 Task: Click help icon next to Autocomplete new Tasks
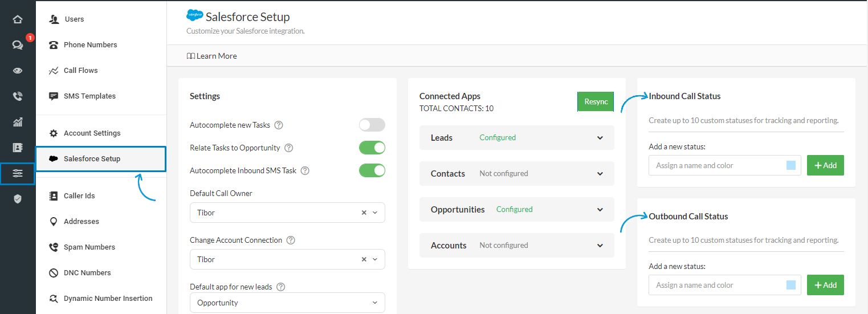coord(279,125)
